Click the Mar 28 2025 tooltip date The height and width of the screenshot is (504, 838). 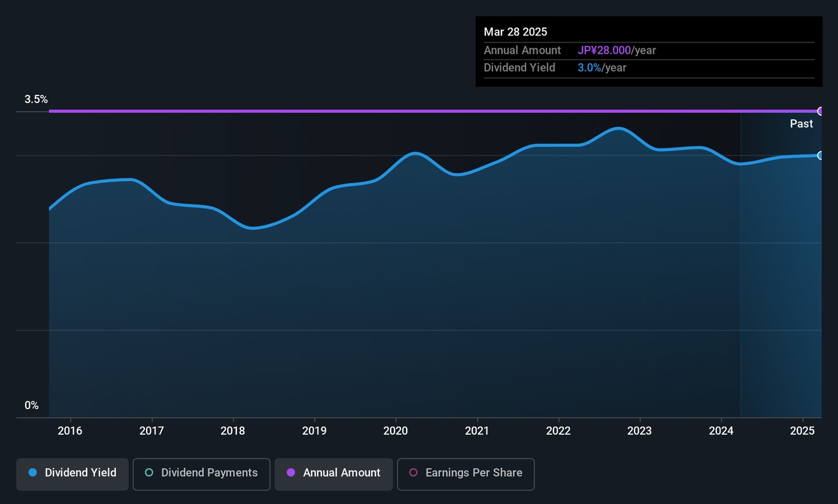(x=516, y=32)
